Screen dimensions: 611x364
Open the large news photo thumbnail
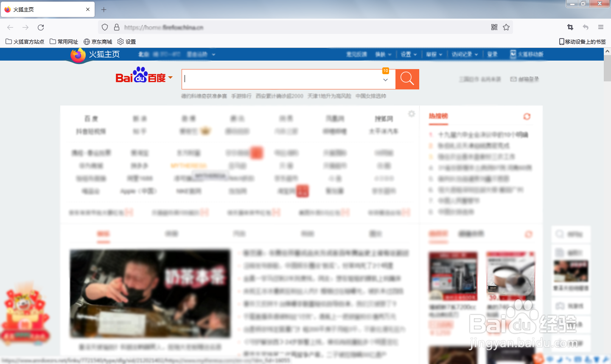[150, 294]
